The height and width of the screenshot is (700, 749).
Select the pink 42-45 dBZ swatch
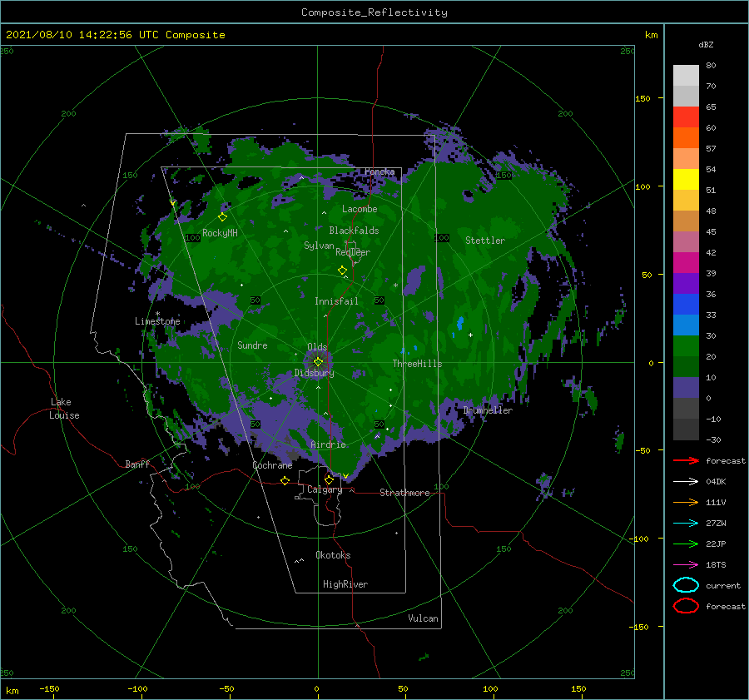click(686, 241)
